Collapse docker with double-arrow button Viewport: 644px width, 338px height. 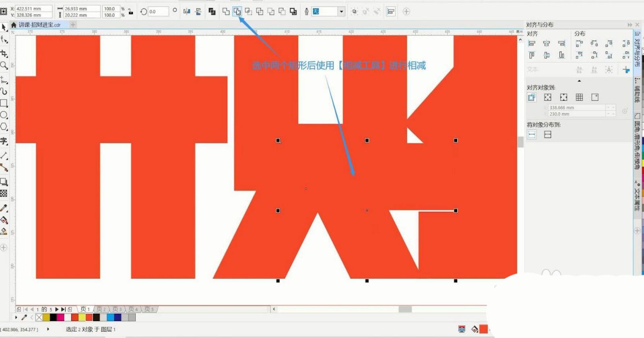630,25
